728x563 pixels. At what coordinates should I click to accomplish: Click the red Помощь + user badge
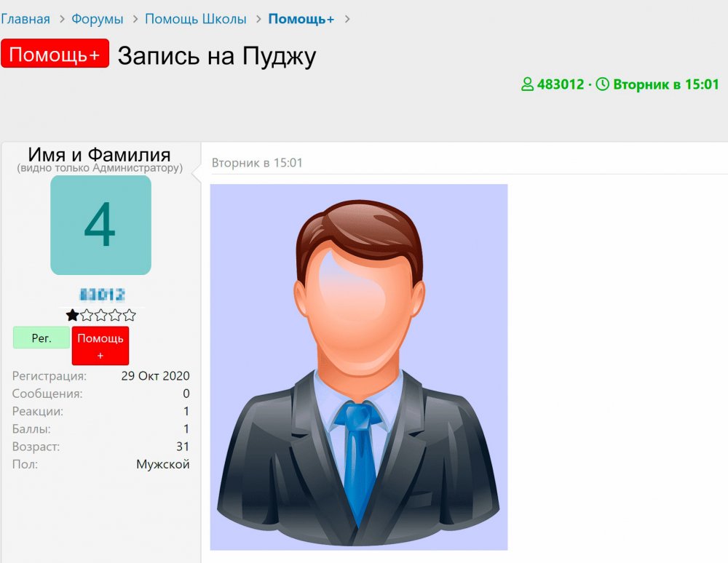(x=100, y=346)
